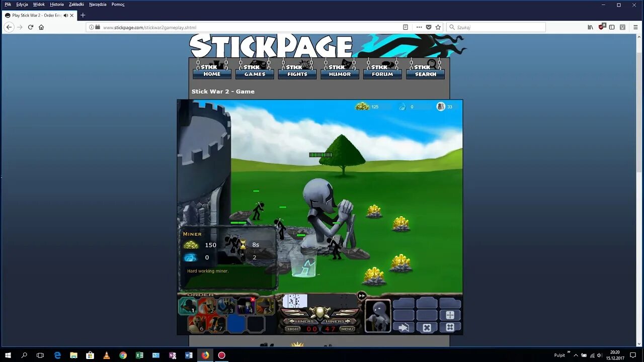
Task: Open the Pomoc menu
Action: (x=118, y=5)
